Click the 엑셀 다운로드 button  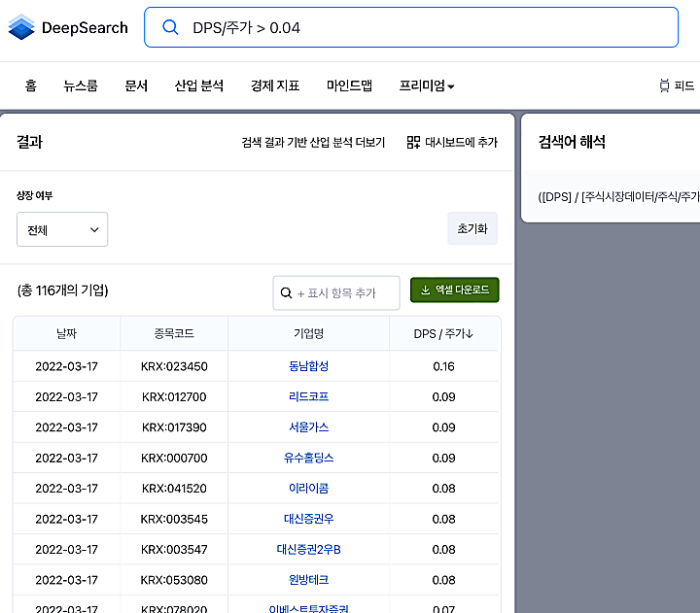pos(454,290)
